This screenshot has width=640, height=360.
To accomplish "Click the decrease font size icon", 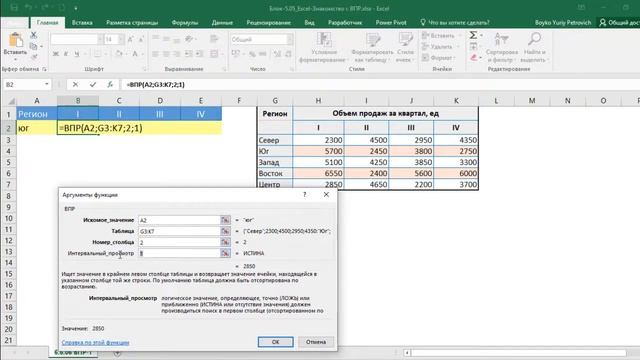I will click(x=141, y=39).
